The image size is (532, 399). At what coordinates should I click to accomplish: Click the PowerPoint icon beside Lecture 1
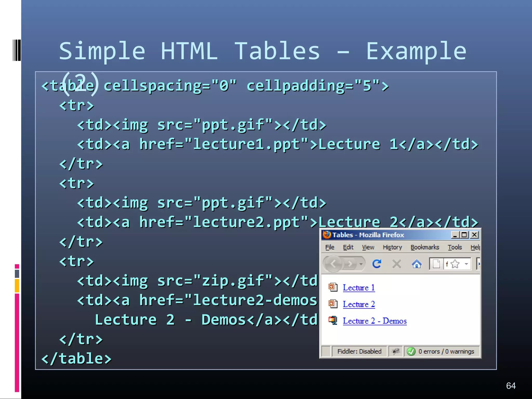[333, 287]
